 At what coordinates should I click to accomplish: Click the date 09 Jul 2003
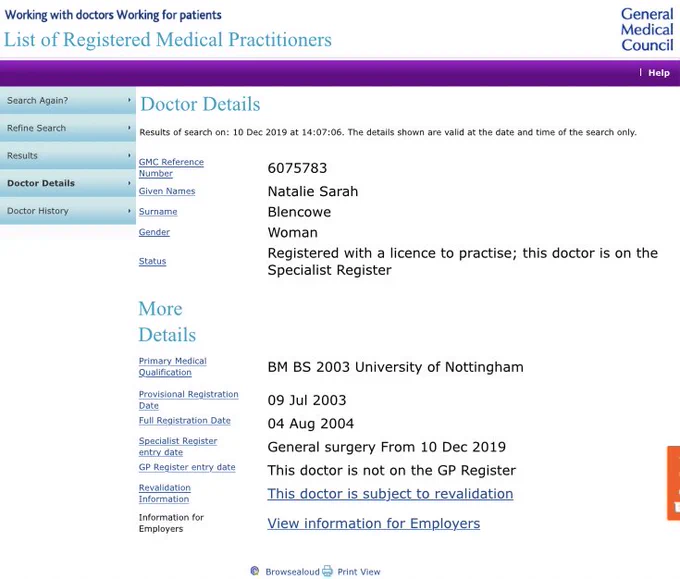(x=307, y=400)
